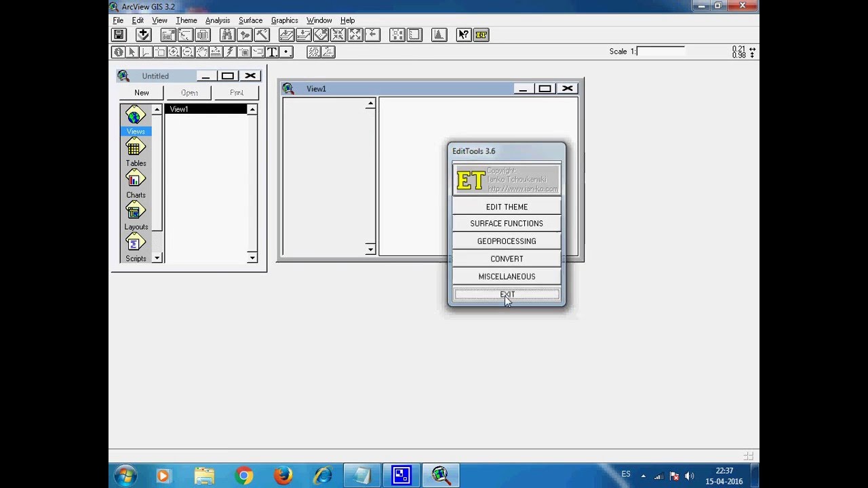Image resolution: width=868 pixels, height=488 pixels.
Task: Click inside the Scale input field
Action: tap(660, 51)
